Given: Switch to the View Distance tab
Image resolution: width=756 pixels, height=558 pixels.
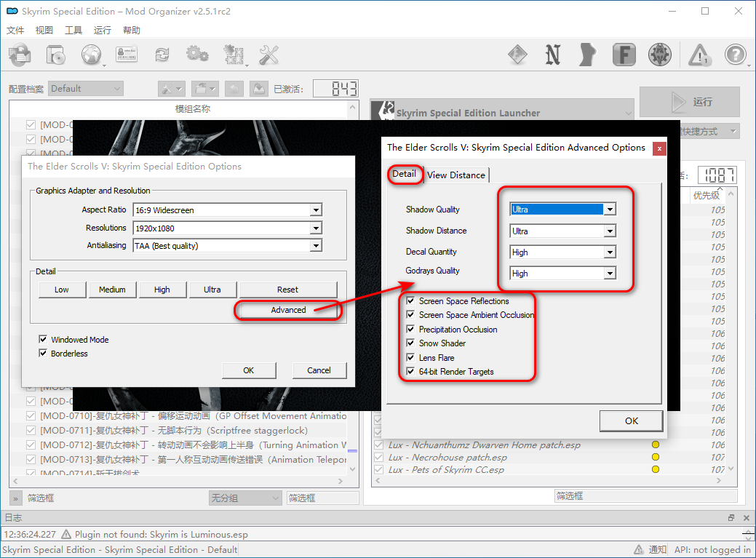Looking at the screenshot, I should click(x=456, y=175).
